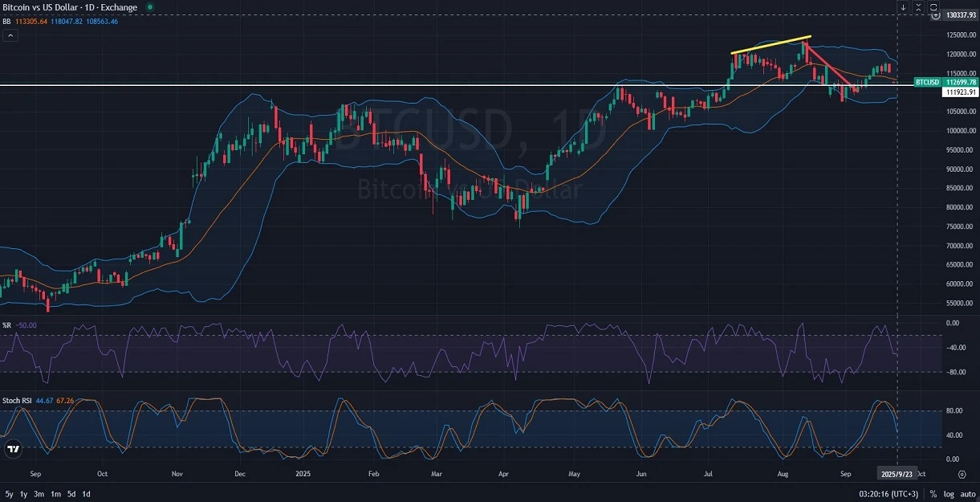This screenshot has height=502, width=980.
Task: Toggle logarithmic scale with the log button
Action: pos(950,494)
